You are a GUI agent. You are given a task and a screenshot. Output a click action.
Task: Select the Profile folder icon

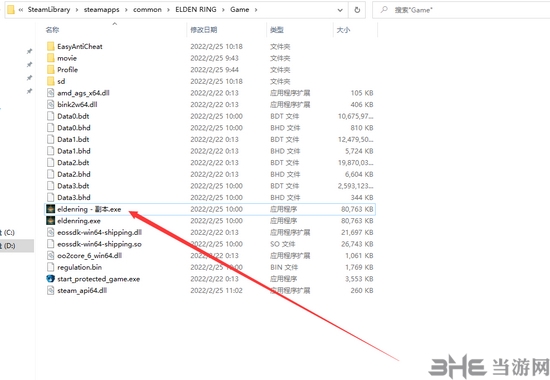[51, 69]
